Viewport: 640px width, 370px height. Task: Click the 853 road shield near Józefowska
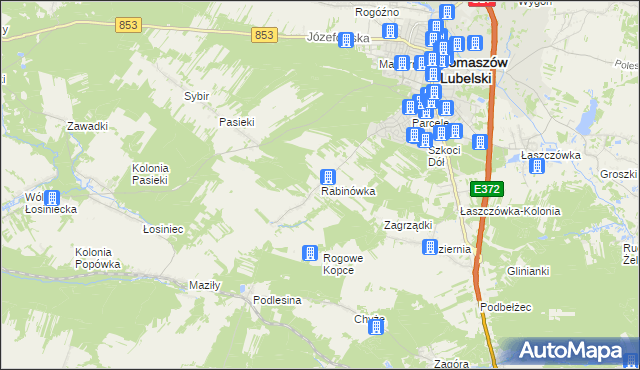pyautogui.click(x=264, y=35)
